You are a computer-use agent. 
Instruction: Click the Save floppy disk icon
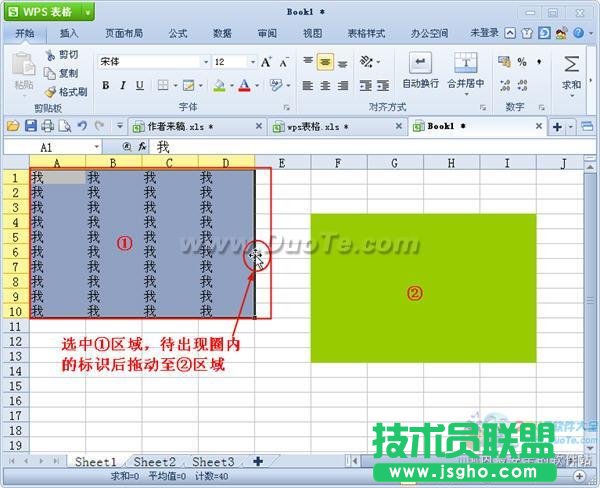point(31,126)
